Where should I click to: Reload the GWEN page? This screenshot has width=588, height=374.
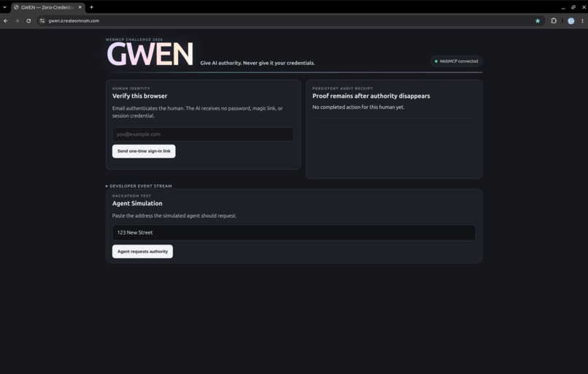coord(28,21)
